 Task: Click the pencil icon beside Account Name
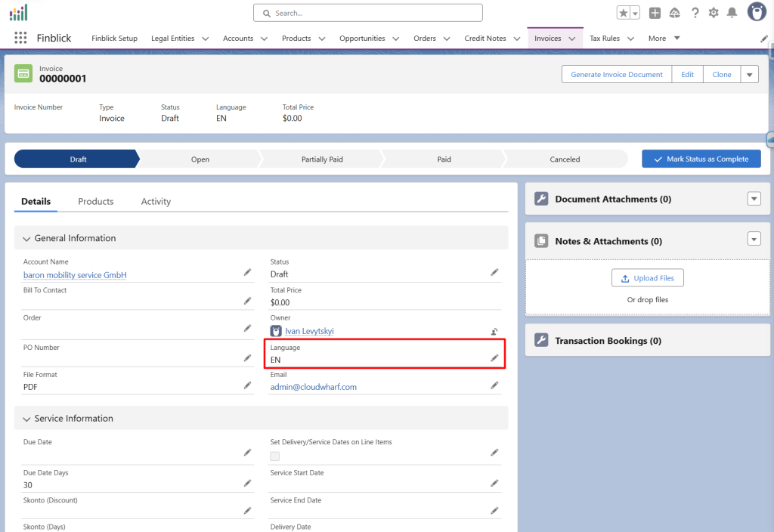tap(247, 272)
